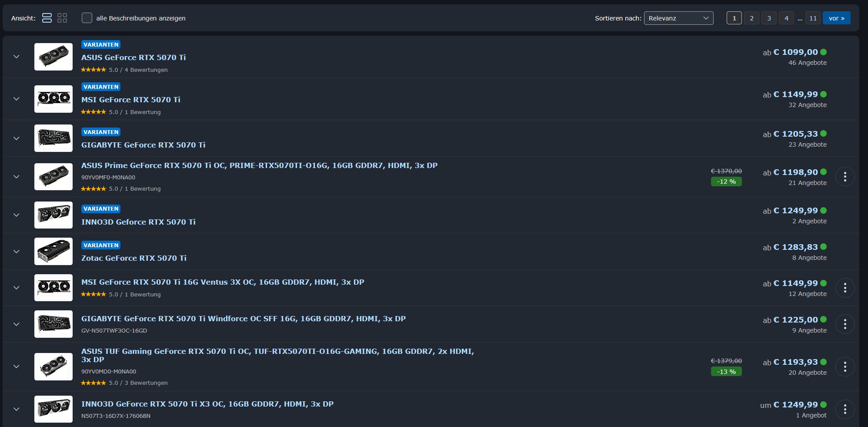The height and width of the screenshot is (427, 868).
Task: Open ASUS GeForce RTX 5070 Ti product thumbnail
Action: click(x=53, y=57)
